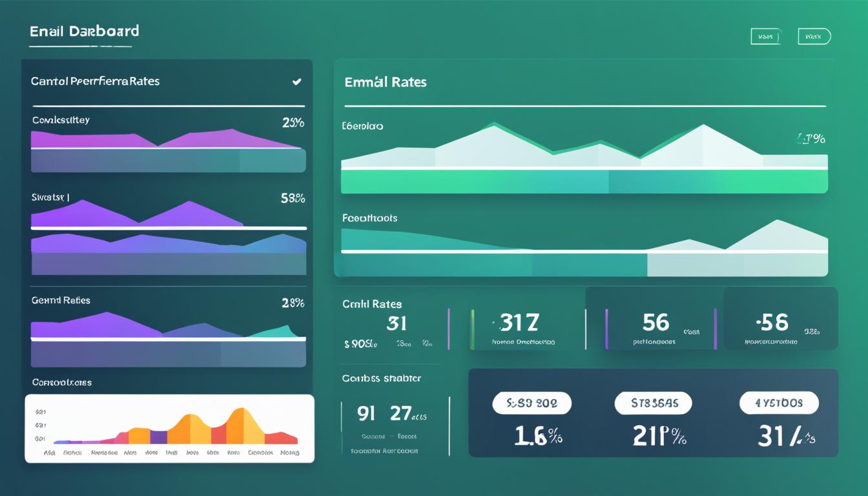Click the first outlined button in the header

click(766, 37)
